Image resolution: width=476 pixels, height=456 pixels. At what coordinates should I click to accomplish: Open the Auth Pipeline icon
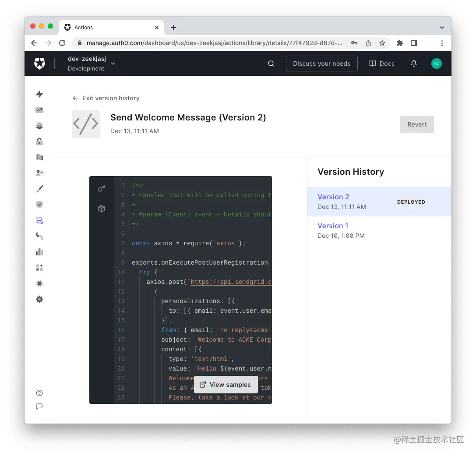click(39, 236)
